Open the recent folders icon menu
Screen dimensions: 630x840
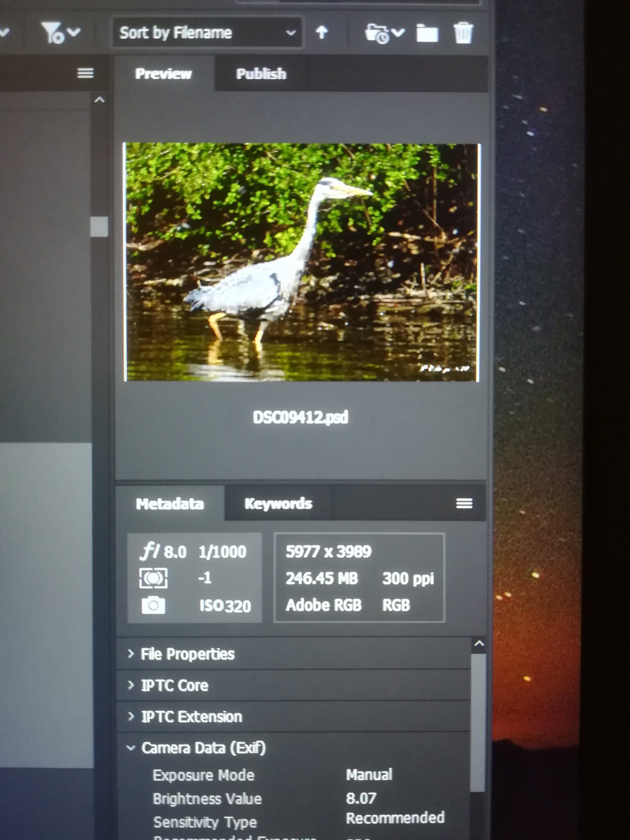point(383,33)
